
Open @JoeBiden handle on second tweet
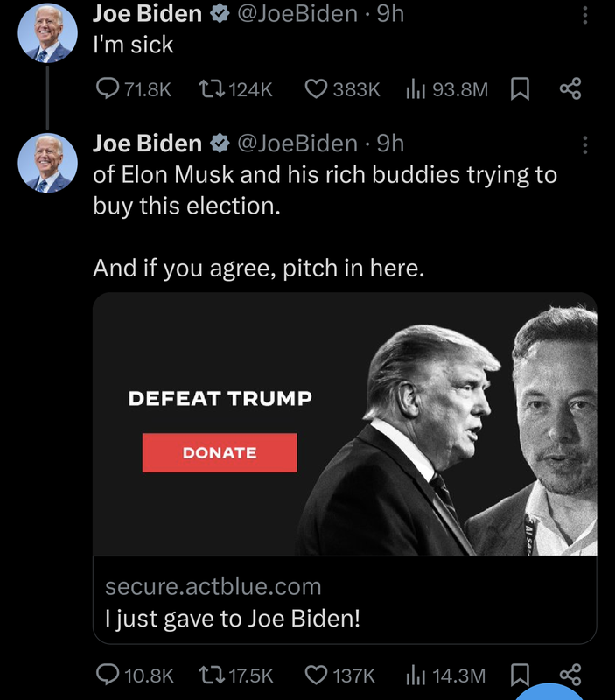click(x=297, y=143)
